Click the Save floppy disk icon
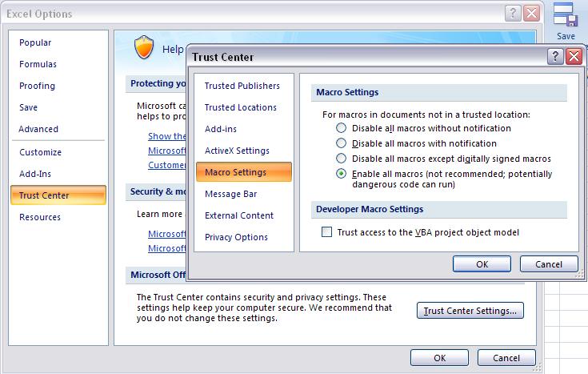 565,17
